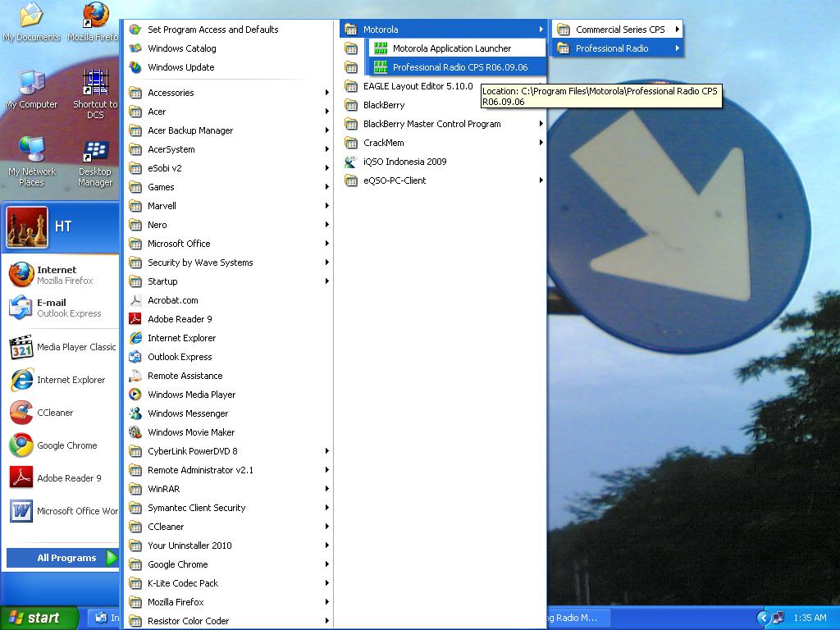
Task: Click the HT user chess picture
Action: tap(27, 227)
